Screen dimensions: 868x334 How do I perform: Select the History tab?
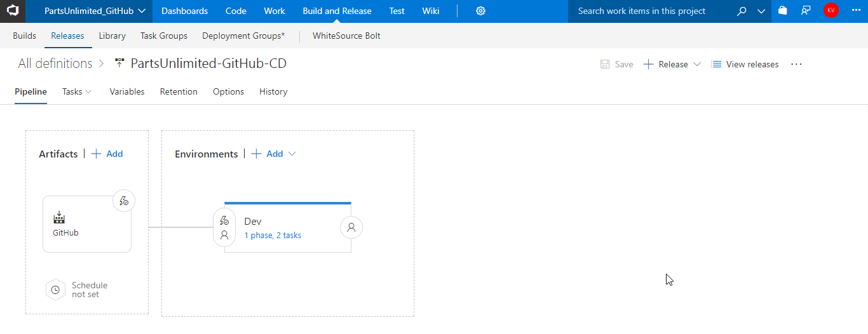[x=273, y=91]
